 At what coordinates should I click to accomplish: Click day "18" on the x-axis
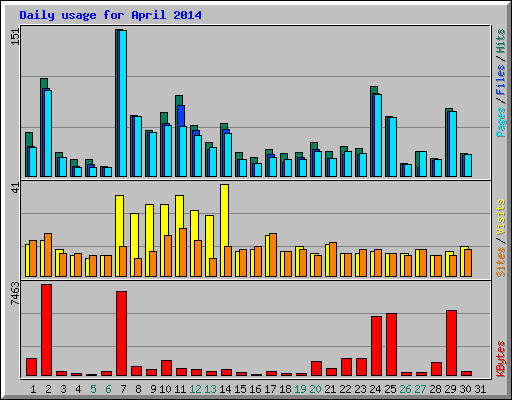[x=285, y=389]
